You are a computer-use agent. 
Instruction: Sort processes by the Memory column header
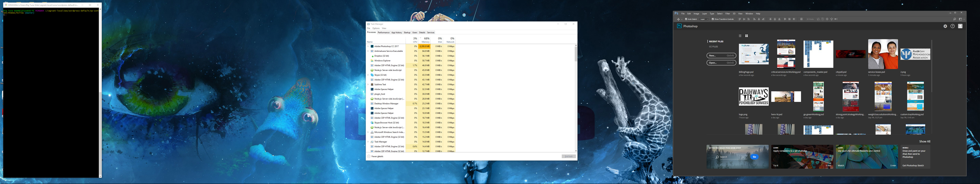pos(424,40)
